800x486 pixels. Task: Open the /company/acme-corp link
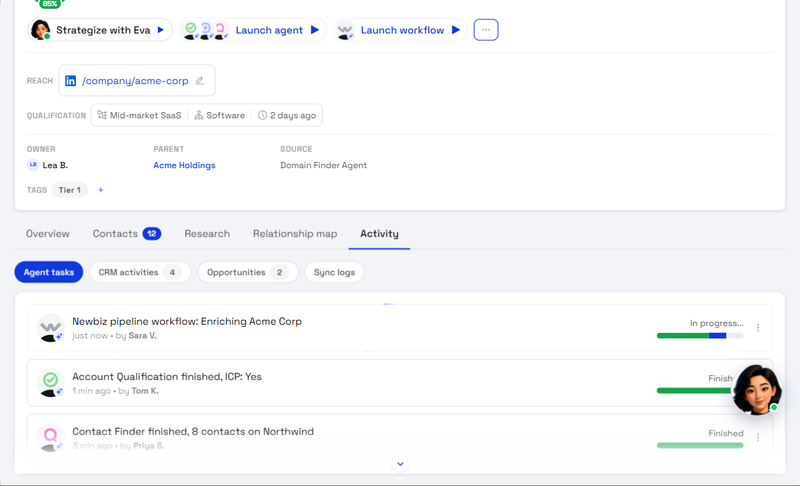tap(135, 81)
